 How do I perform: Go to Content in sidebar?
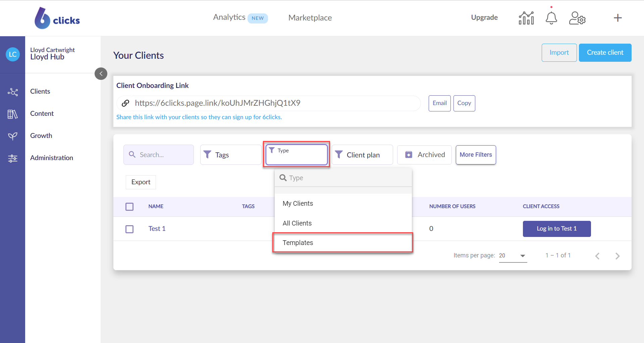point(42,113)
